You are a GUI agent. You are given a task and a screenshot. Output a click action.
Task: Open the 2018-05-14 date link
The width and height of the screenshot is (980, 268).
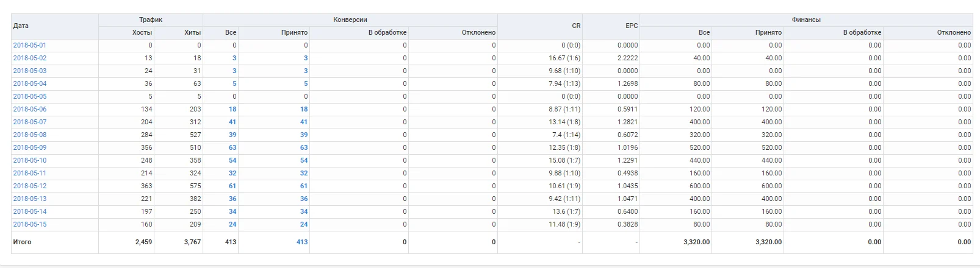click(29, 211)
